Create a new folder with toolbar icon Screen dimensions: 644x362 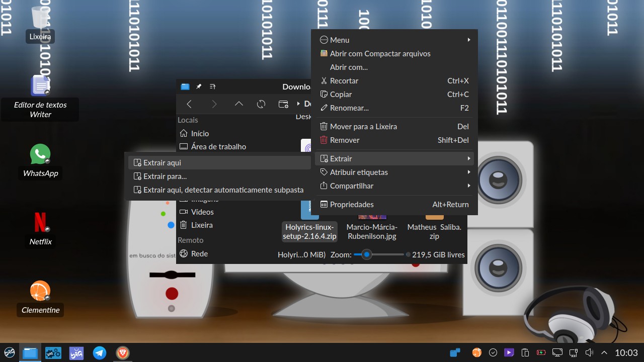click(283, 104)
